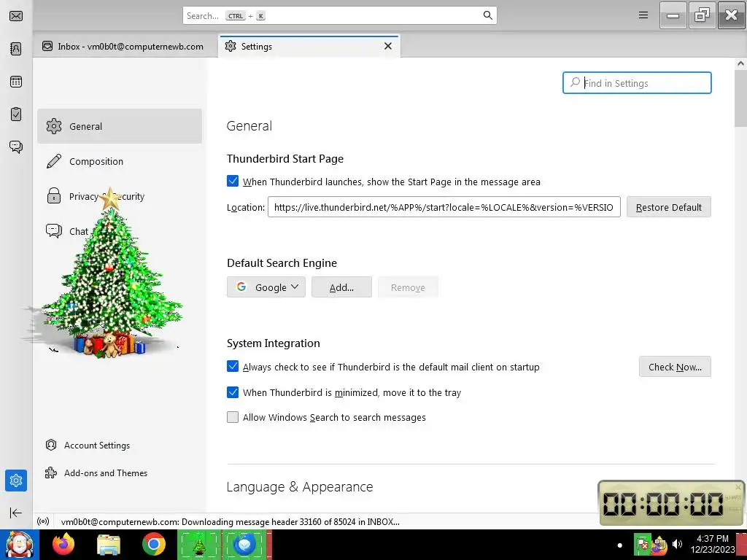Click the Christmas tree app taskbar button
Image resolution: width=747 pixels, height=560 pixels.
[x=199, y=545]
